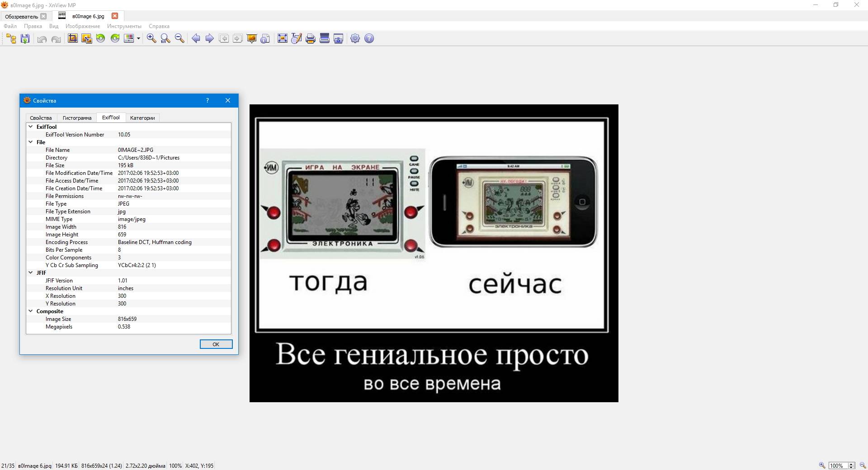
Task: Collapse the File section
Action: (31, 142)
